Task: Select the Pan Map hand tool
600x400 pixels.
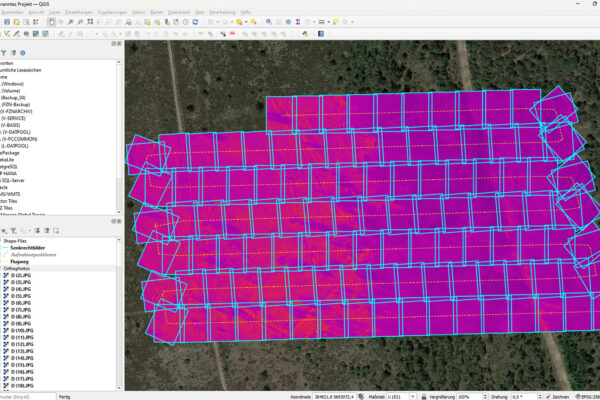Action: [x=51, y=22]
